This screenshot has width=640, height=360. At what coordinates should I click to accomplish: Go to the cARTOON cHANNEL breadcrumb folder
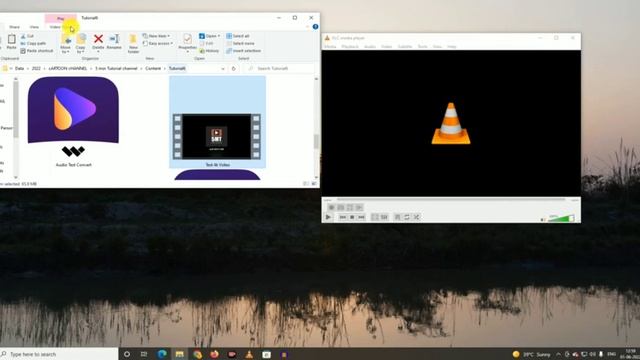point(68,69)
